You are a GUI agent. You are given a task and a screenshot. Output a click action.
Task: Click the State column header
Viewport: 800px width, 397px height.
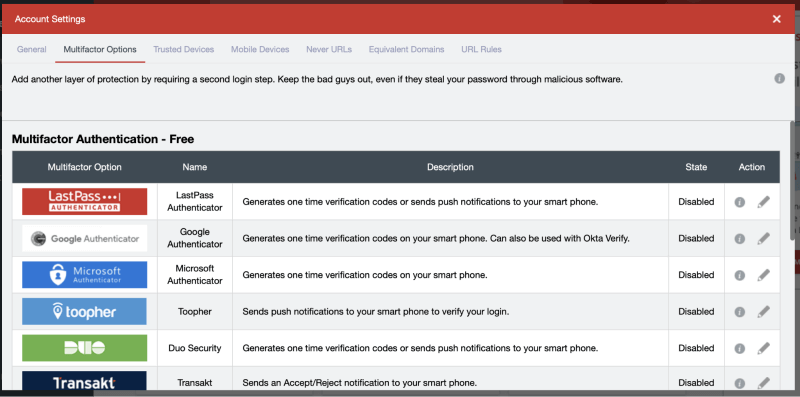696,167
